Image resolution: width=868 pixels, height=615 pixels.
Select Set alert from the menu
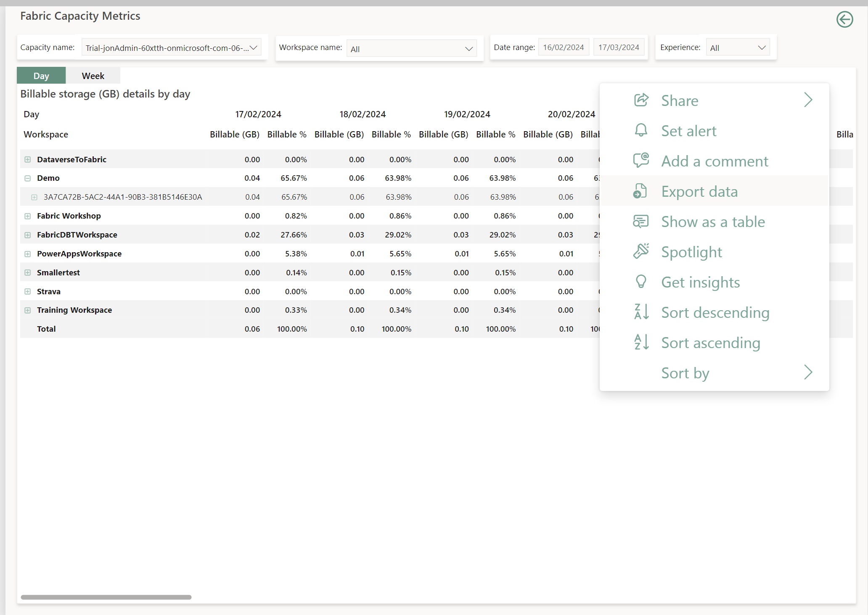688,130
